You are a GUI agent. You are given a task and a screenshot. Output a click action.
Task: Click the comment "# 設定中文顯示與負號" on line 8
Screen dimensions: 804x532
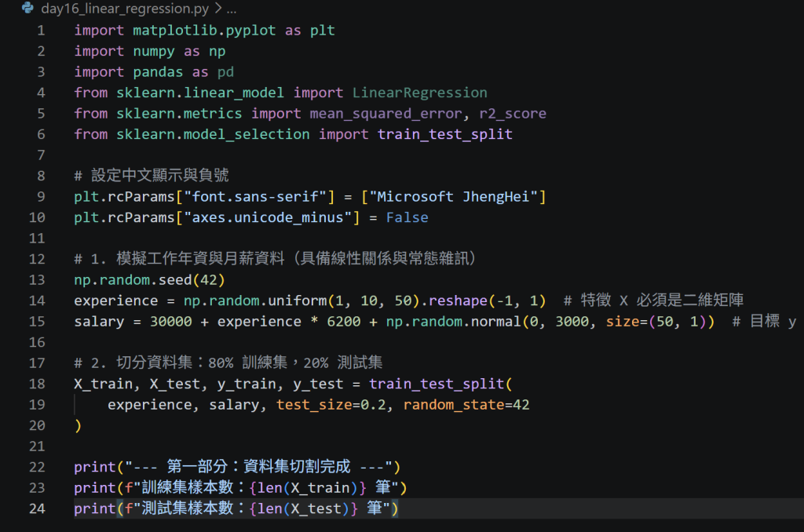pos(152,176)
